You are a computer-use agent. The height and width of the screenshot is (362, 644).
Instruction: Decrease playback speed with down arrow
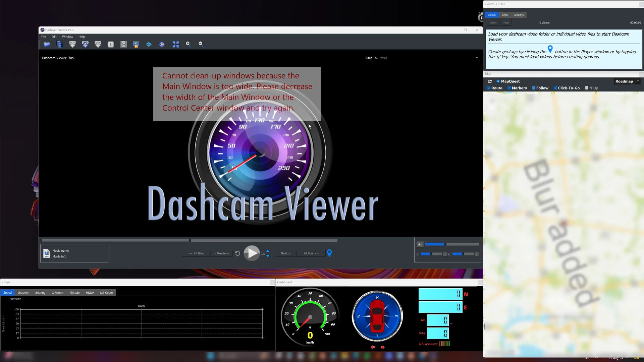(x=268, y=256)
